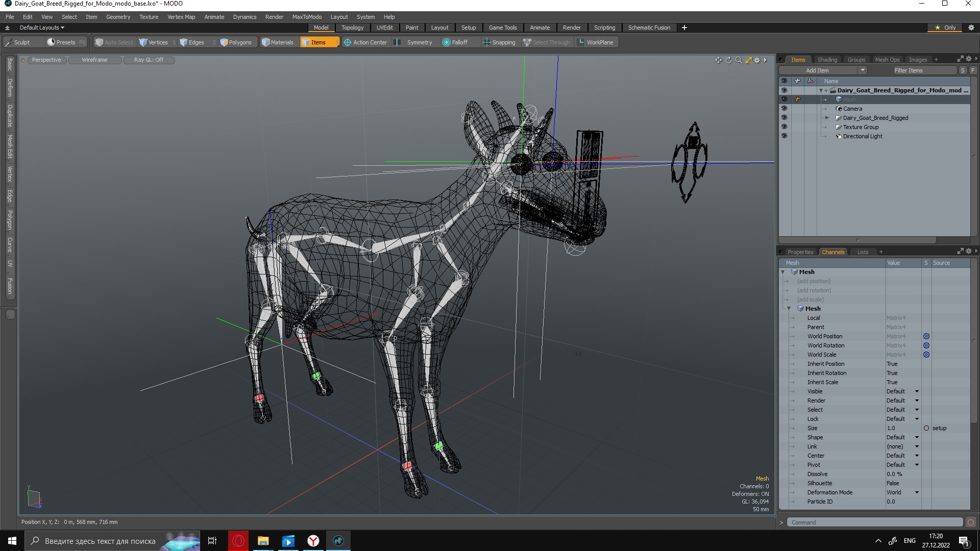Image resolution: width=980 pixels, height=551 pixels.
Task: Switch to the Topology tab
Action: (352, 28)
